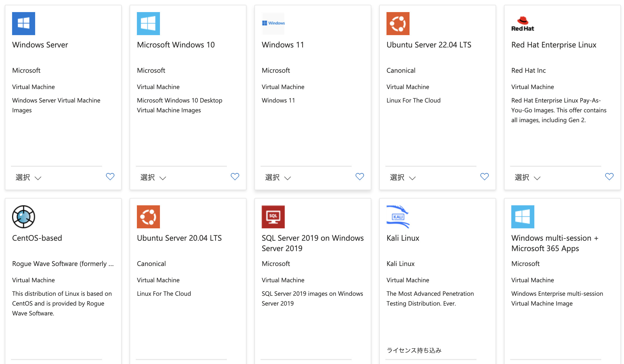Click the Ubuntu Server 20.04 LTS logo
624x364 pixels.
pyautogui.click(x=148, y=217)
